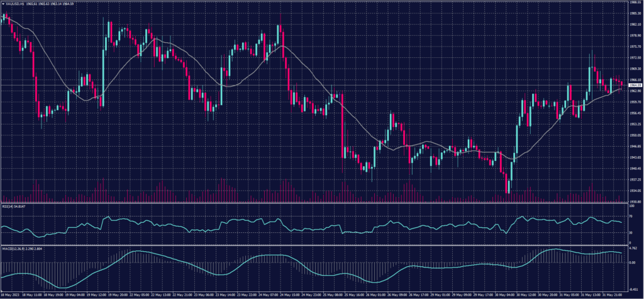Click the rightmost candle on the price chart

622,84
